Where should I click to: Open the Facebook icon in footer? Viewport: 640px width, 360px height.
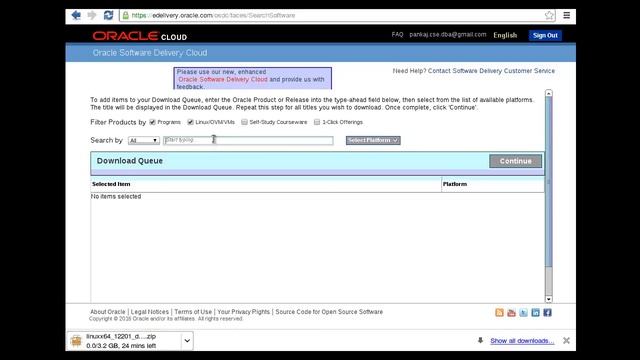point(547,313)
